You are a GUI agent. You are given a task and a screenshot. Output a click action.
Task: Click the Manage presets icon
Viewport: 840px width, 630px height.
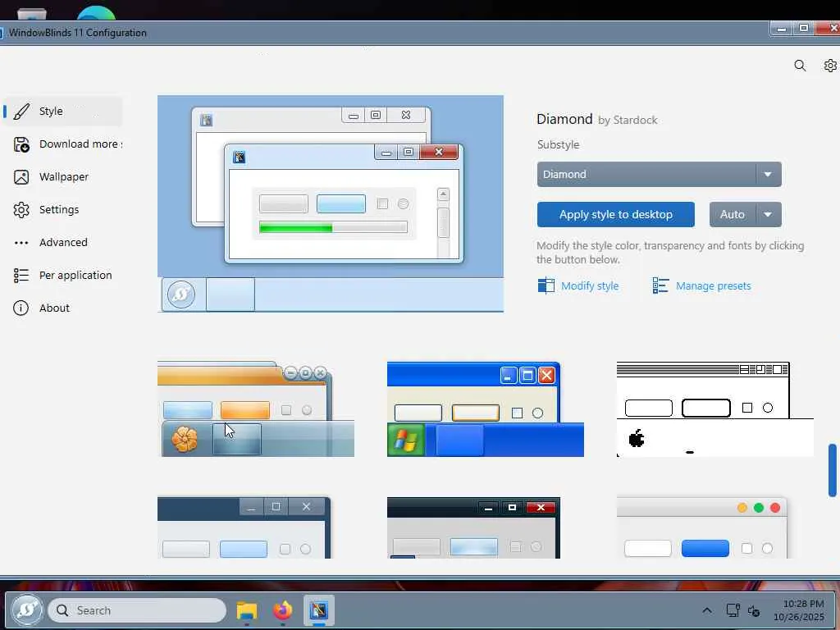pos(660,285)
